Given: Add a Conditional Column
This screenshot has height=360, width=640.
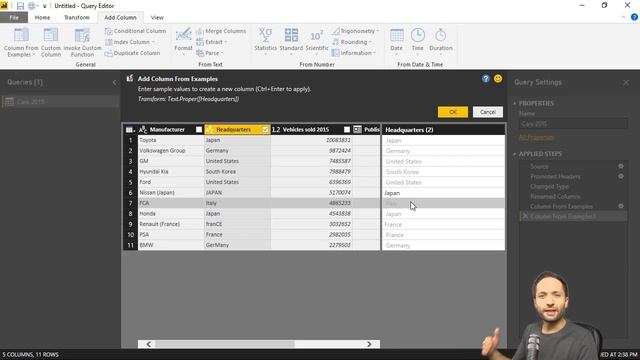Looking at the screenshot, I should [136, 31].
